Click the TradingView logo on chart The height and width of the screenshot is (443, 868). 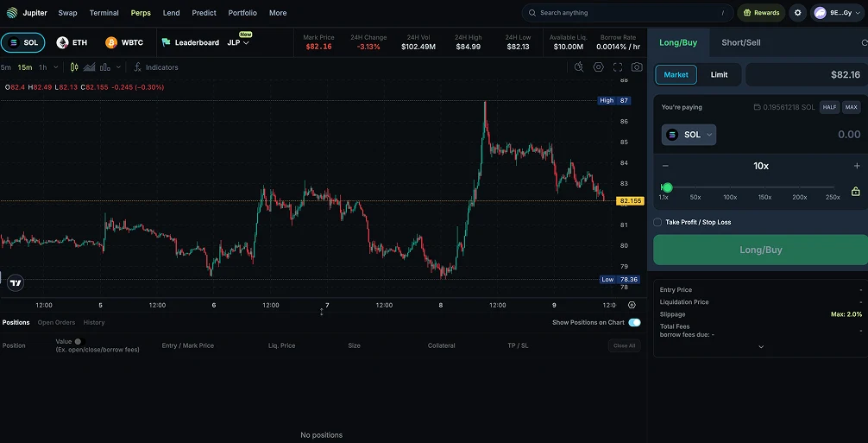[16, 283]
